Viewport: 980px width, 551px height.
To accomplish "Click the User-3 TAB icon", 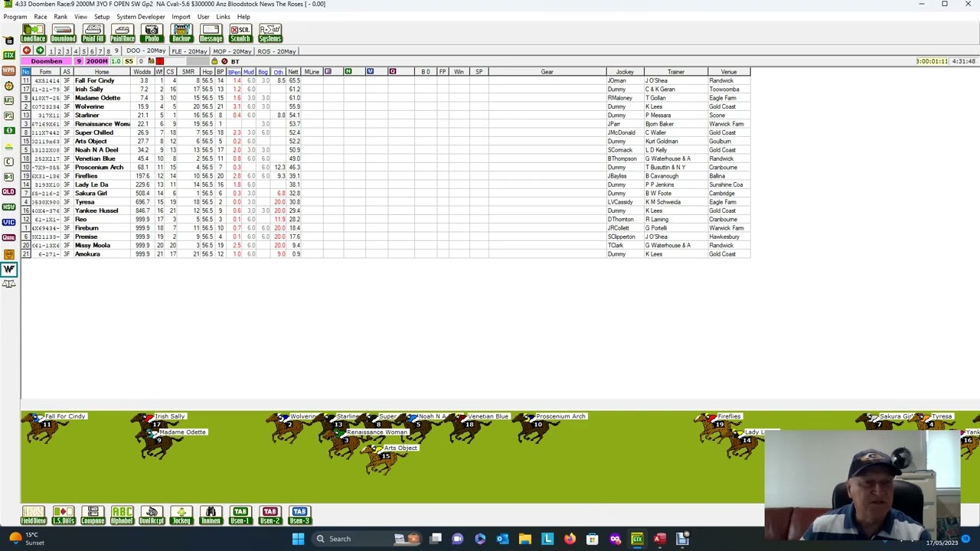I will [x=299, y=515].
